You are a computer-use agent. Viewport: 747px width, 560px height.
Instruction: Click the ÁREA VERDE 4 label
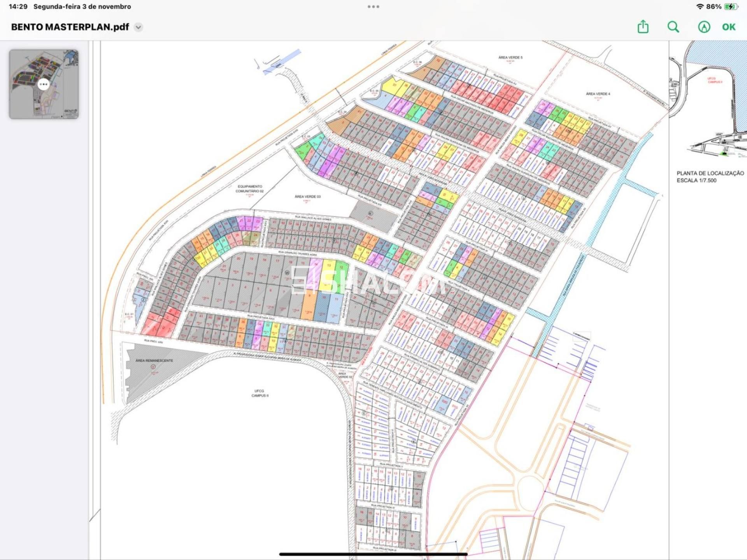tap(598, 94)
